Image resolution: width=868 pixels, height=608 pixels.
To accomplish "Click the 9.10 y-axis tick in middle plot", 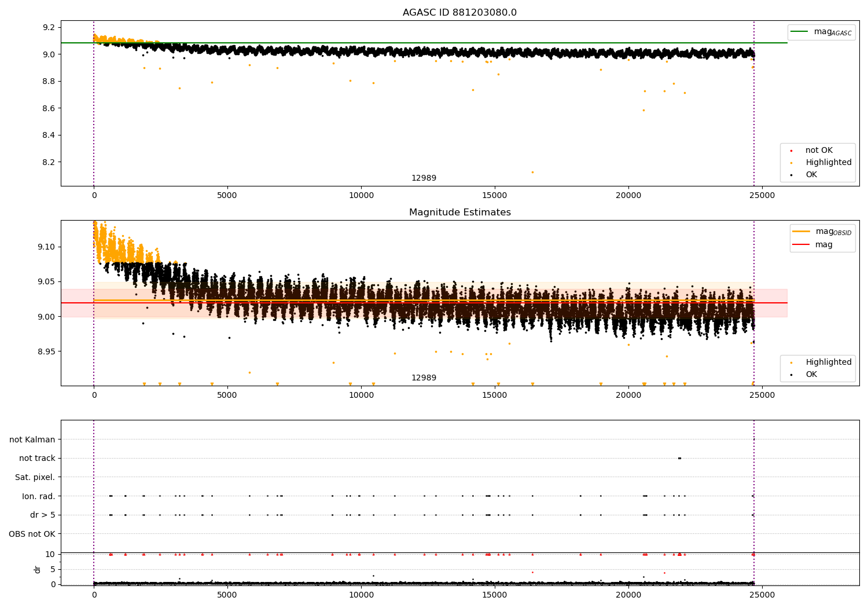I will (47, 247).
